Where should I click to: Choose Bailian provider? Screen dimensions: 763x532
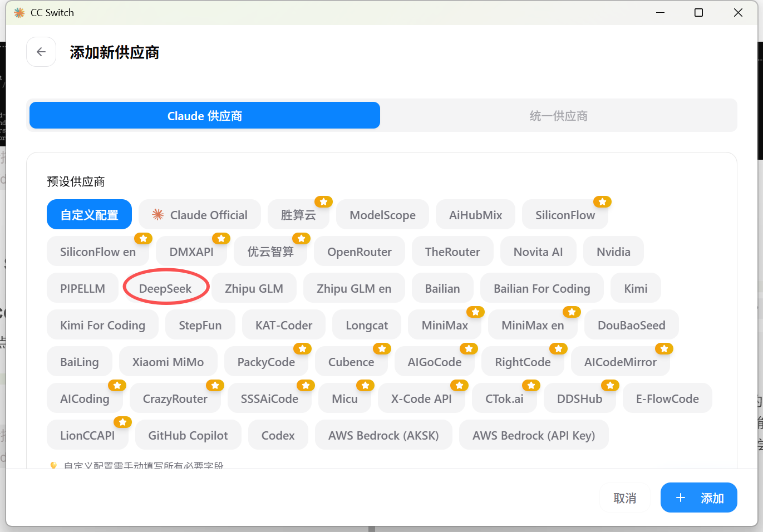442,288
